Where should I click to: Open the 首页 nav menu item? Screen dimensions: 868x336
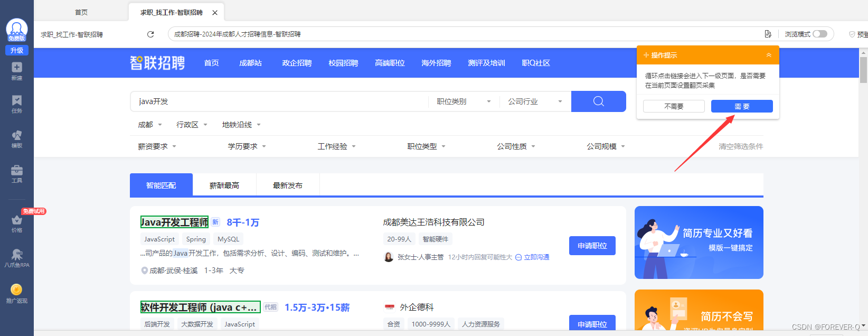click(212, 63)
